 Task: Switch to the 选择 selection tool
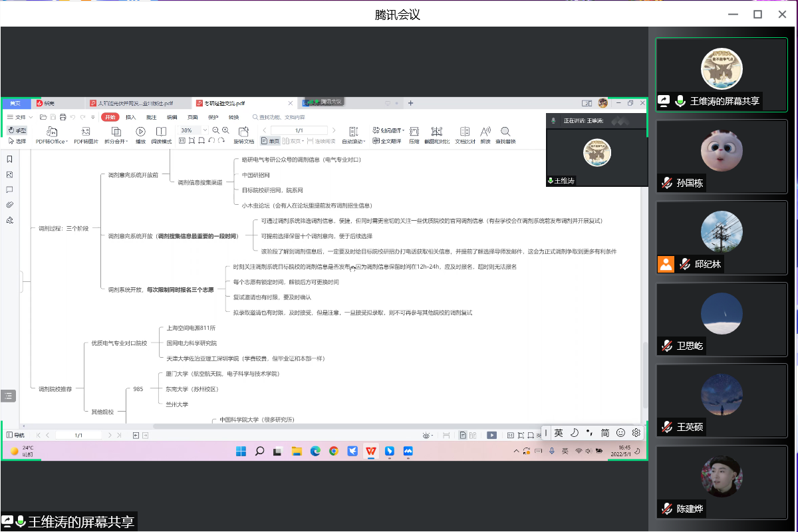click(17, 141)
